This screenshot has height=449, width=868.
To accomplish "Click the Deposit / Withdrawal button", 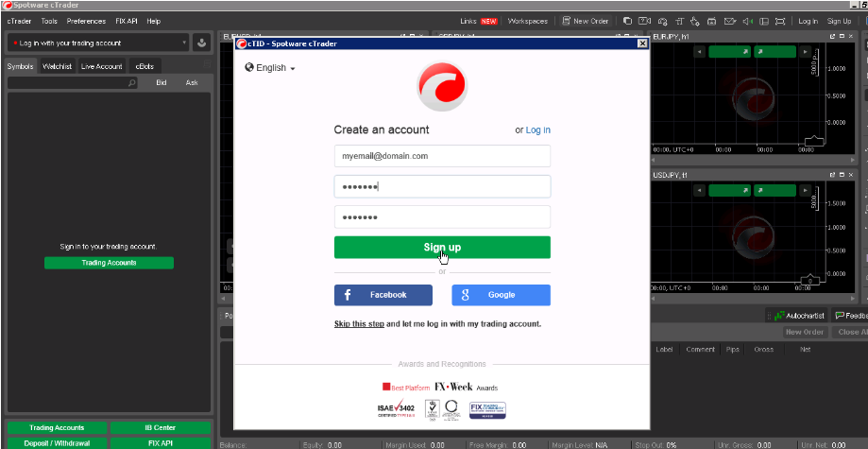I will click(57, 443).
